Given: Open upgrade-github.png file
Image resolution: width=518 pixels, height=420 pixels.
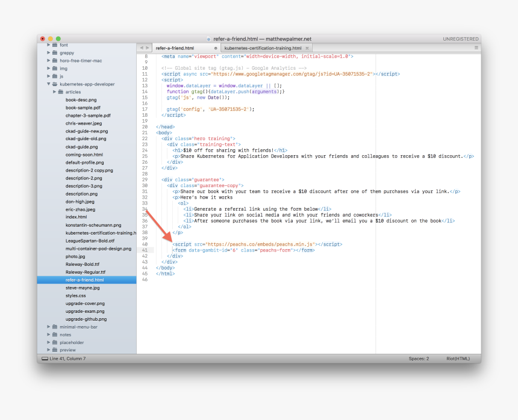Looking at the screenshot, I should tap(86, 320).
